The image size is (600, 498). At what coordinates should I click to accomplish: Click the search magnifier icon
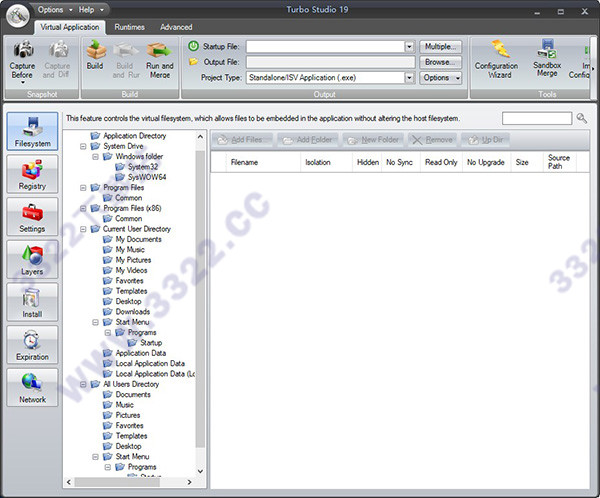[582, 119]
